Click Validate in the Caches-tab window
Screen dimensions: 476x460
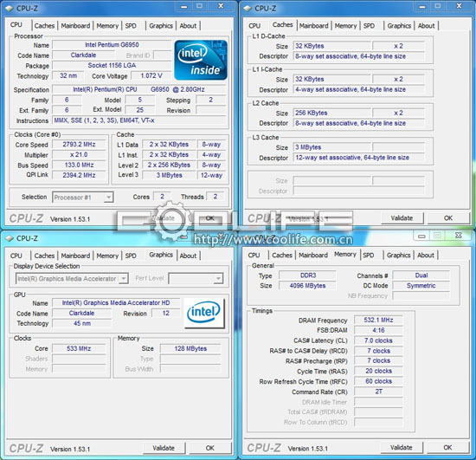402,218
